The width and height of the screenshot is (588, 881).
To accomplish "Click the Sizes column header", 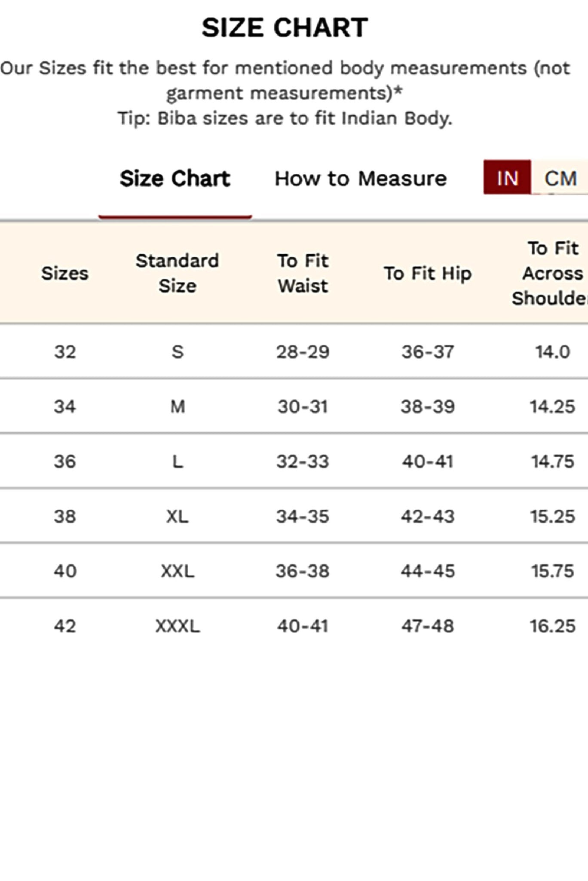I will [x=65, y=274].
